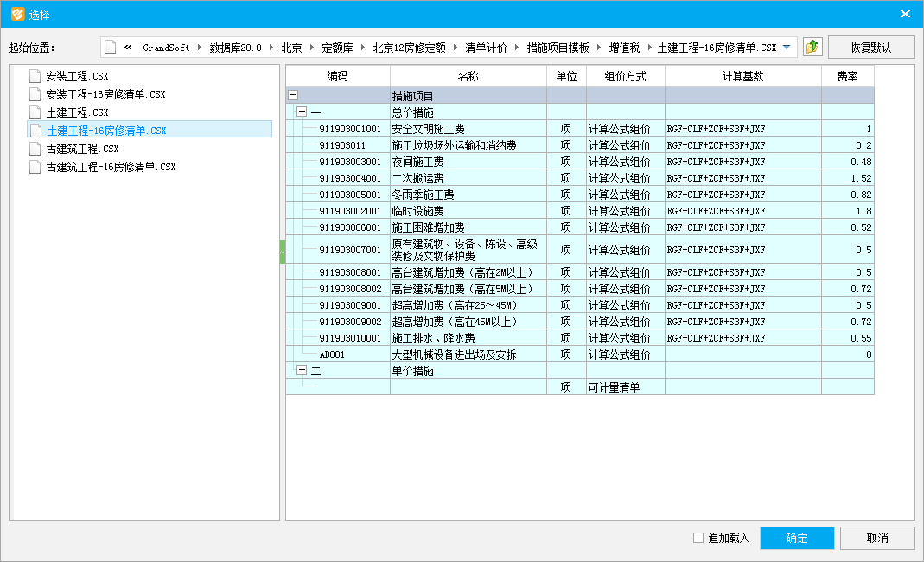Select the 大型机械设备进出场及安拆 row

(580, 355)
